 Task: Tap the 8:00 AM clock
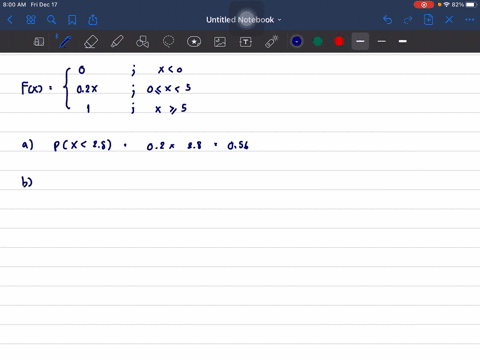(x=14, y=5)
